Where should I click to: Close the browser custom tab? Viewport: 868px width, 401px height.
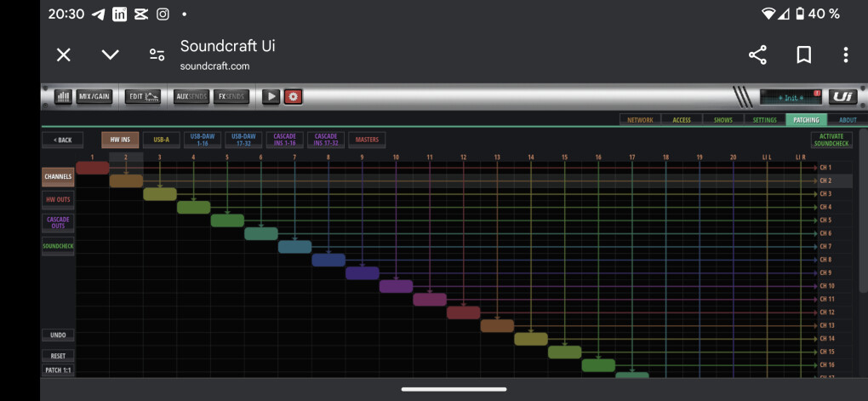click(64, 54)
